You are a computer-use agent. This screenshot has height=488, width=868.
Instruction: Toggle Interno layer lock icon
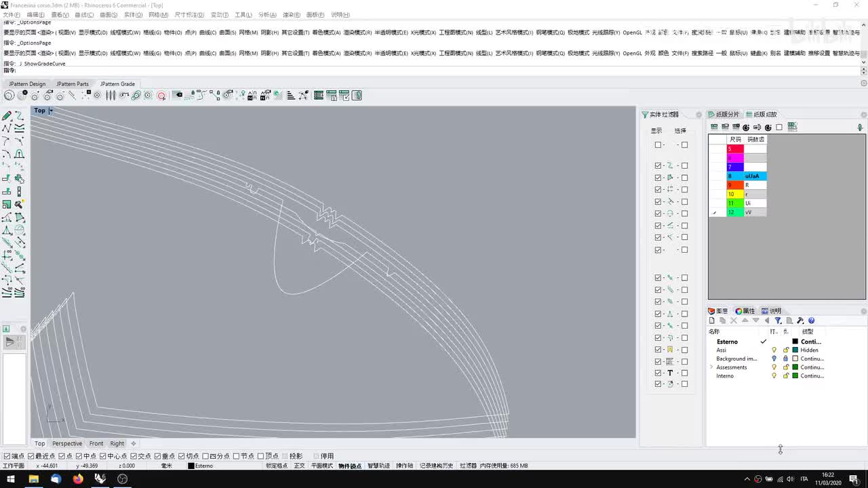[786, 375]
